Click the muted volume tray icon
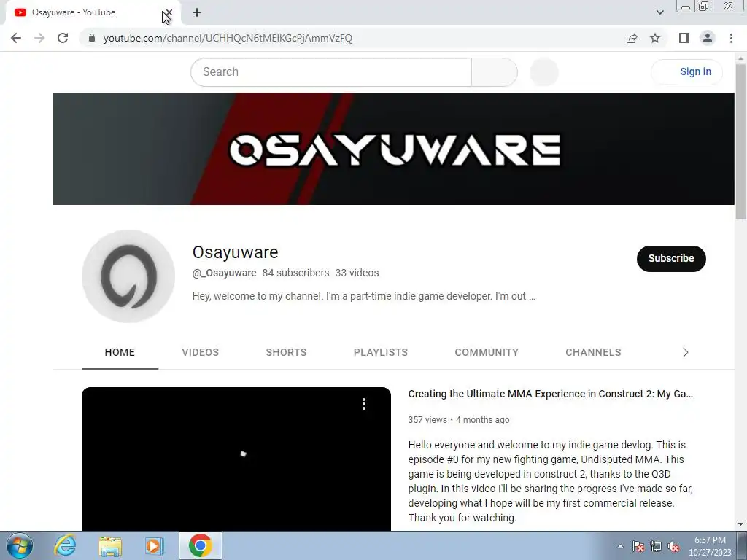Image resolution: width=747 pixels, height=560 pixels. click(x=673, y=546)
